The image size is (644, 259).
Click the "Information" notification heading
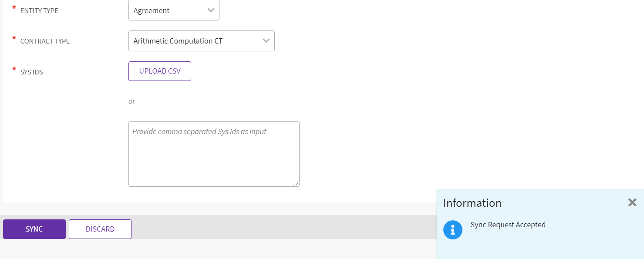point(472,203)
